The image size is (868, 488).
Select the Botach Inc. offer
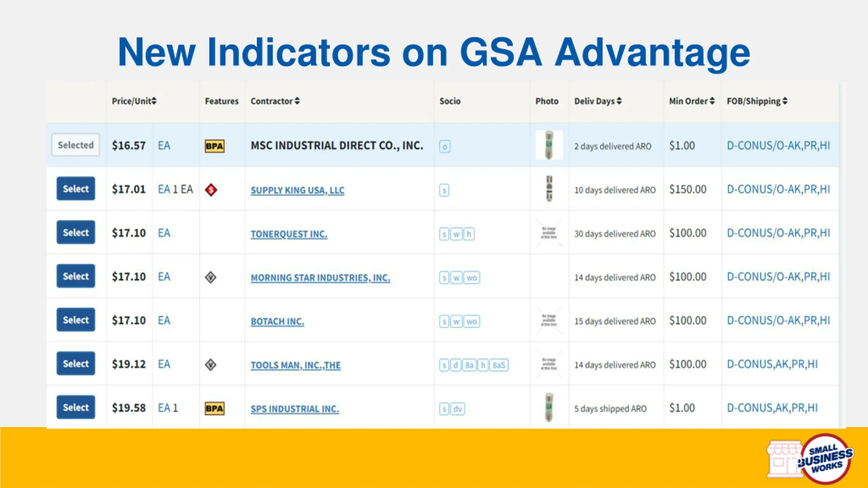coord(76,320)
